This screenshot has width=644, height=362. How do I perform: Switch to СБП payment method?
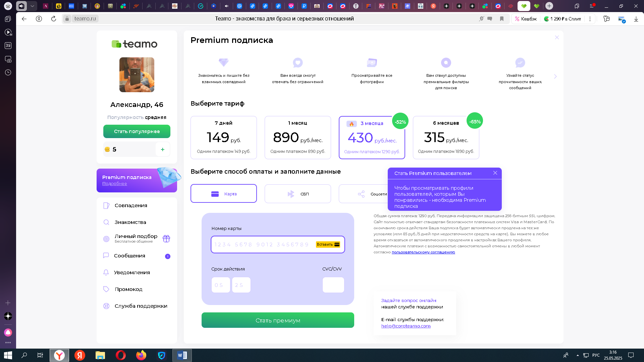point(298,194)
